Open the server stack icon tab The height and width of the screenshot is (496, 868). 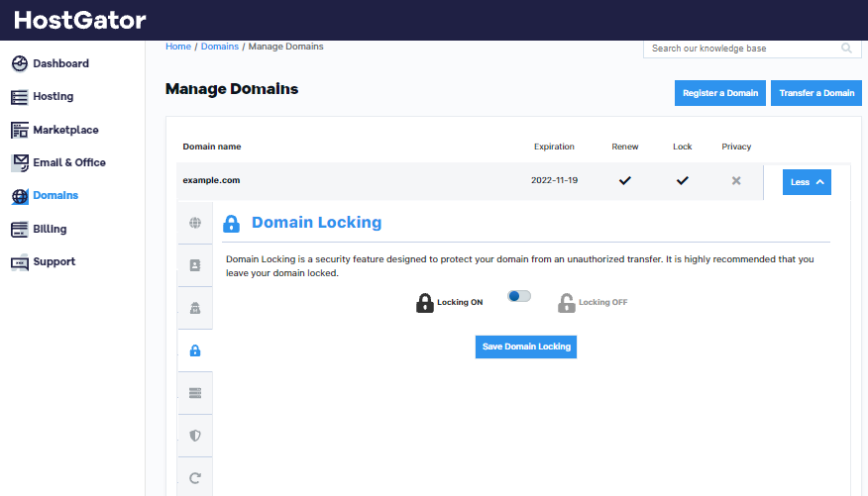195,393
